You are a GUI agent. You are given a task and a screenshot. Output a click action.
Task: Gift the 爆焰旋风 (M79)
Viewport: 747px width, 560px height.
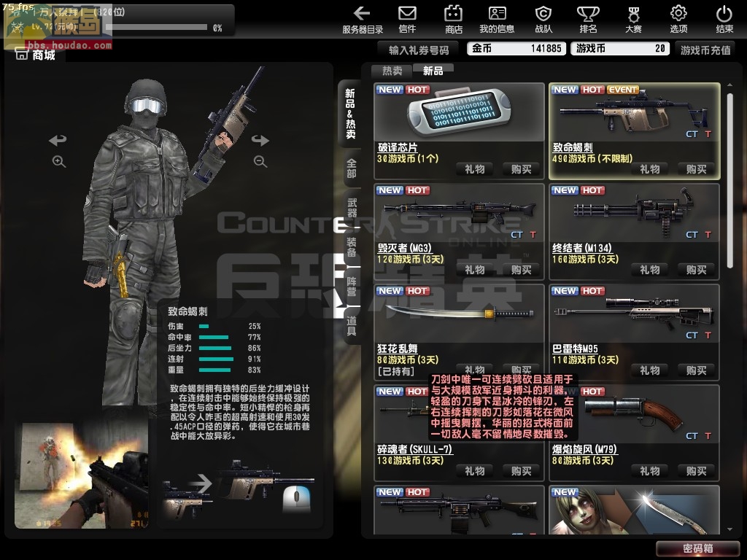650,471
